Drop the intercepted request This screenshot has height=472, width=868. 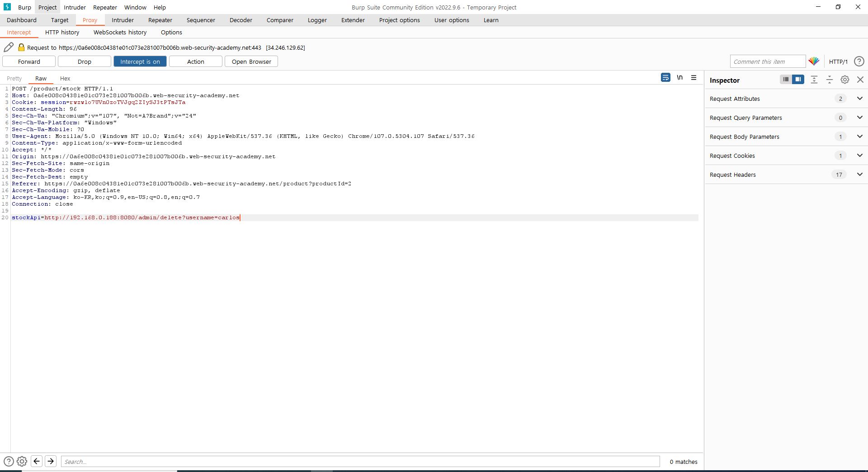click(x=84, y=61)
